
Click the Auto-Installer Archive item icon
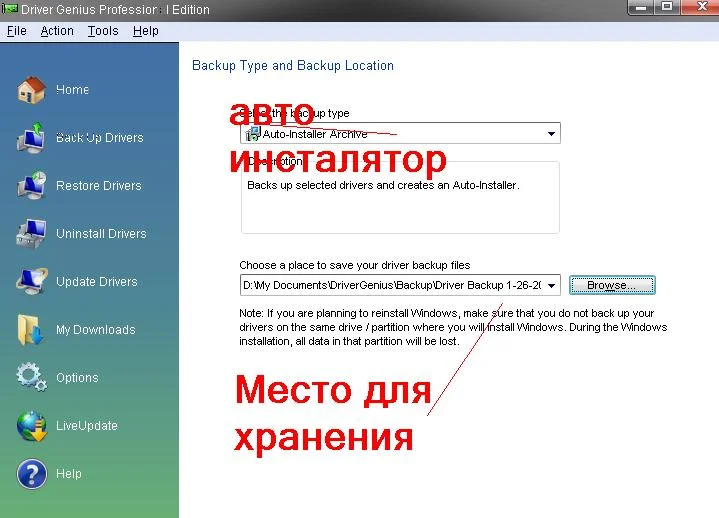tap(253, 134)
